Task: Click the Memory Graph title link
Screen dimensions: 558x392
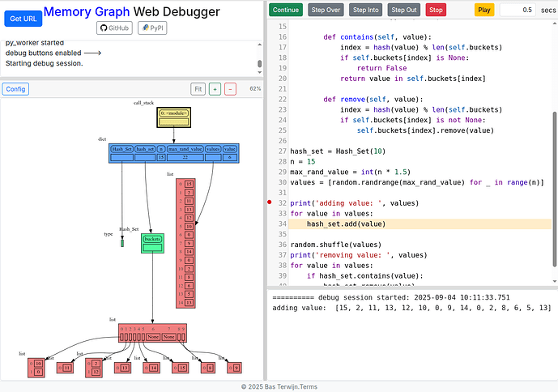Action: (87, 12)
